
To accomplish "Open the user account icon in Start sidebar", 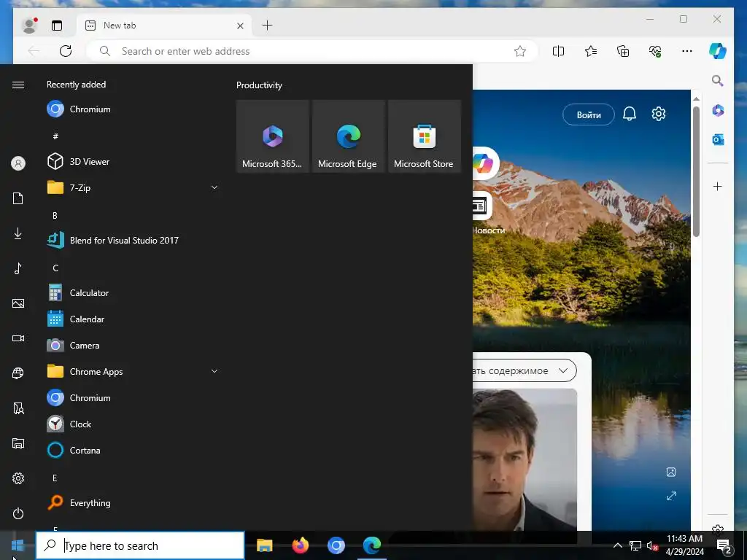I will pos(18,163).
